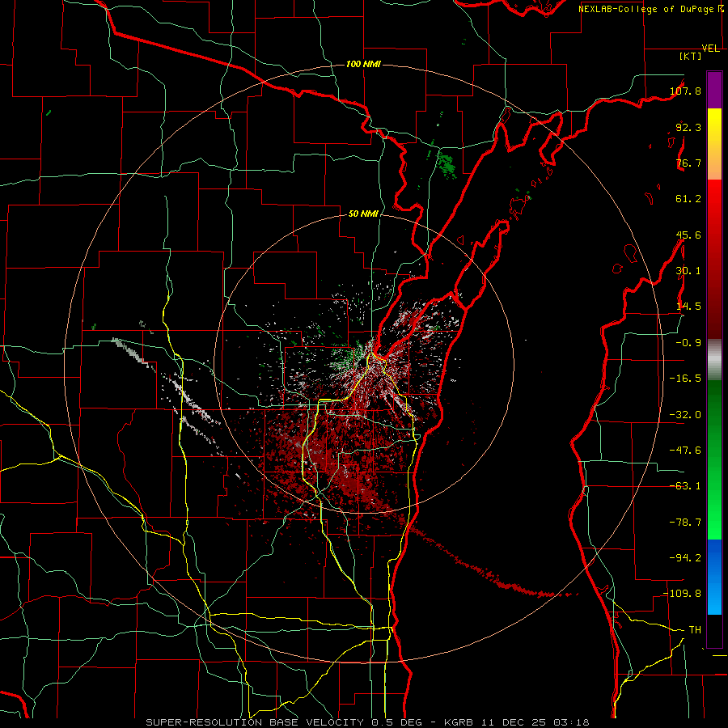Click the 76.7 value on velocity scale
728x728 pixels.
pos(688,163)
